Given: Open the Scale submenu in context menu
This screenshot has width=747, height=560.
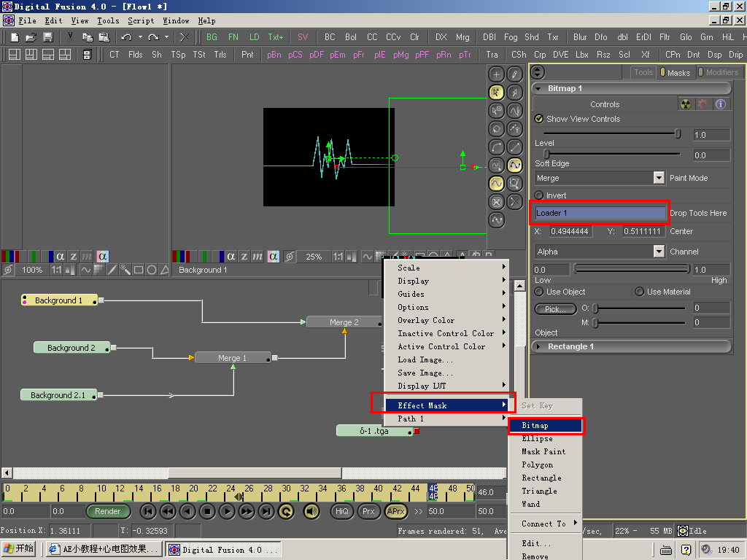Looking at the screenshot, I should coord(446,268).
